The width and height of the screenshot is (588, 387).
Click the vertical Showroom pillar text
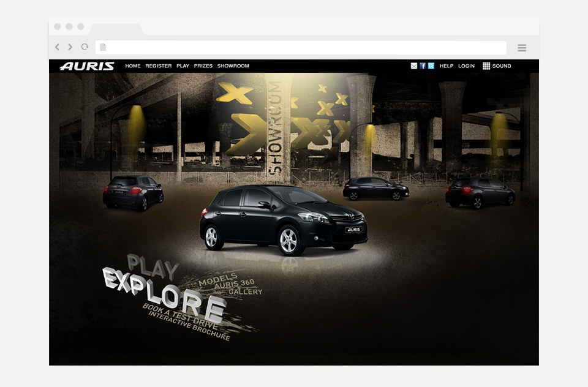(x=276, y=127)
